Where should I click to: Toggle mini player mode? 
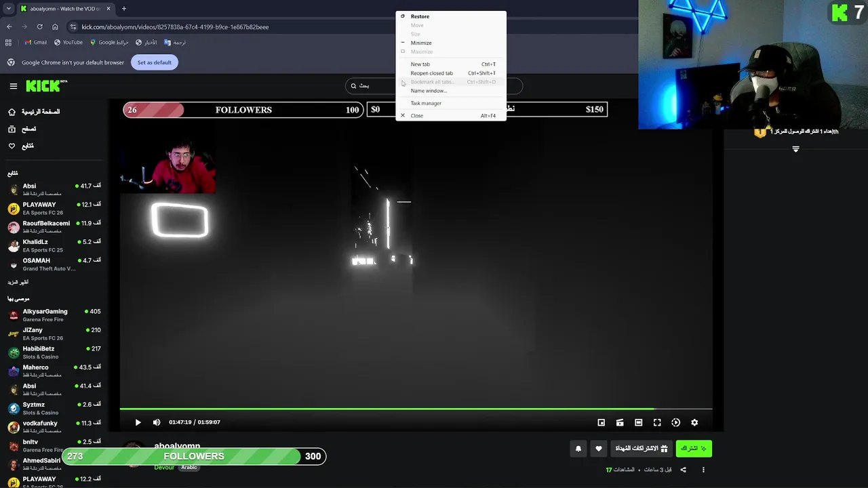pos(601,422)
